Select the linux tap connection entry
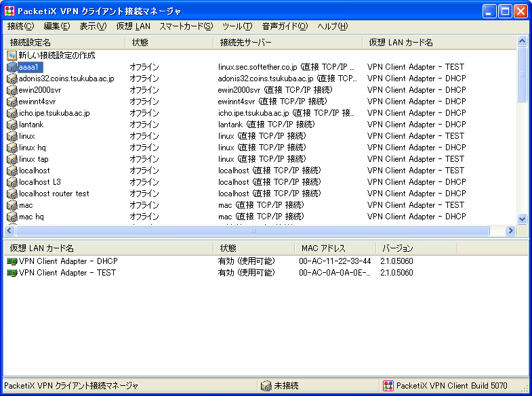 [x=33, y=159]
